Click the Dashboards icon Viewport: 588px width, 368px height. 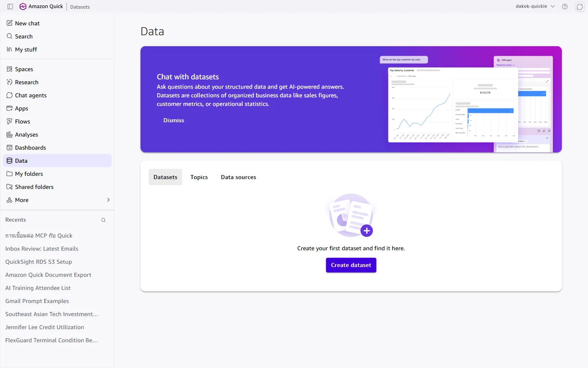pyautogui.click(x=9, y=148)
